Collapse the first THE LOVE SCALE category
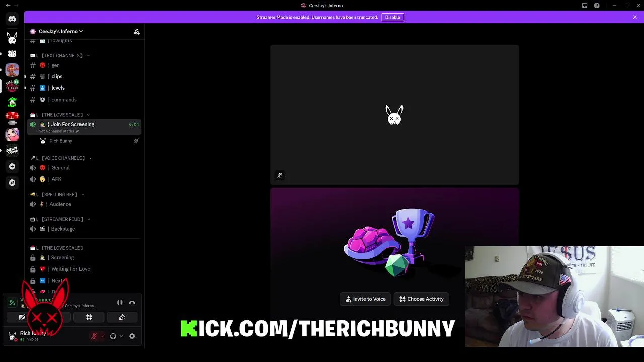Screen dimensions: 644x362 (x=59, y=115)
